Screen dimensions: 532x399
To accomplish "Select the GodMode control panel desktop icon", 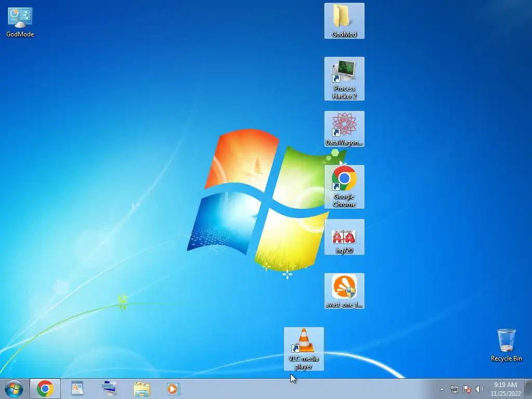I will [x=20, y=22].
